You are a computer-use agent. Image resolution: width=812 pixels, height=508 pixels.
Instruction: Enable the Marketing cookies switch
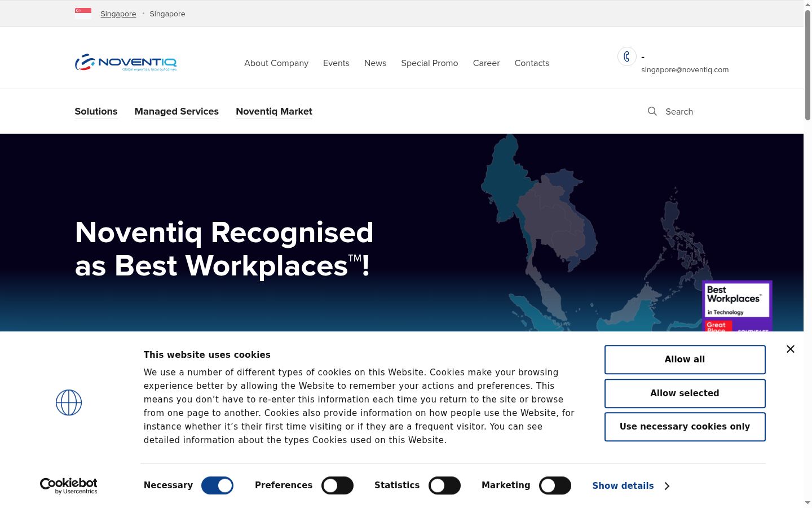coord(555,485)
